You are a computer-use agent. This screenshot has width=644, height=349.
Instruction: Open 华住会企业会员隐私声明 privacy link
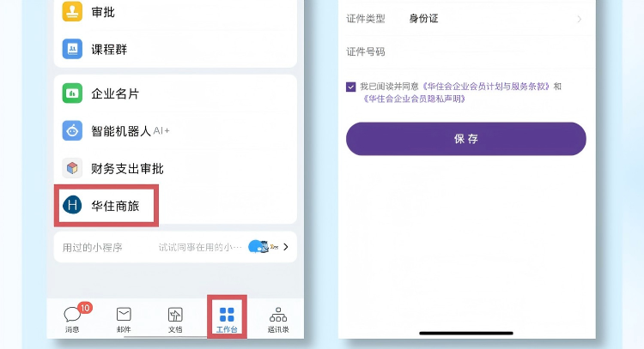click(414, 99)
